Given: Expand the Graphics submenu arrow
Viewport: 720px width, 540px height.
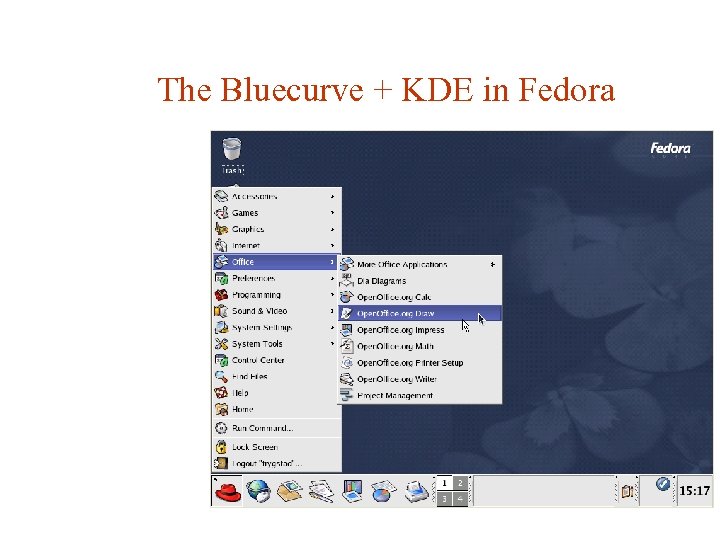Looking at the screenshot, I should tap(332, 229).
